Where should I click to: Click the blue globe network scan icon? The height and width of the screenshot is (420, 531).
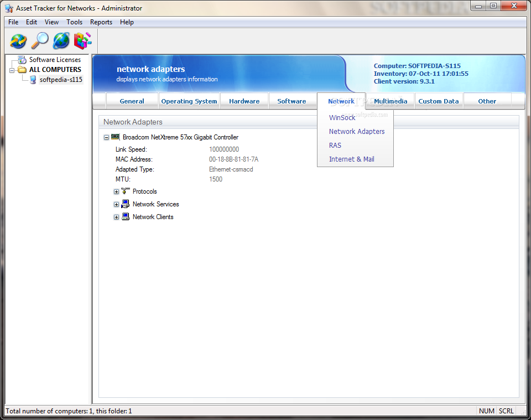pyautogui.click(x=61, y=41)
